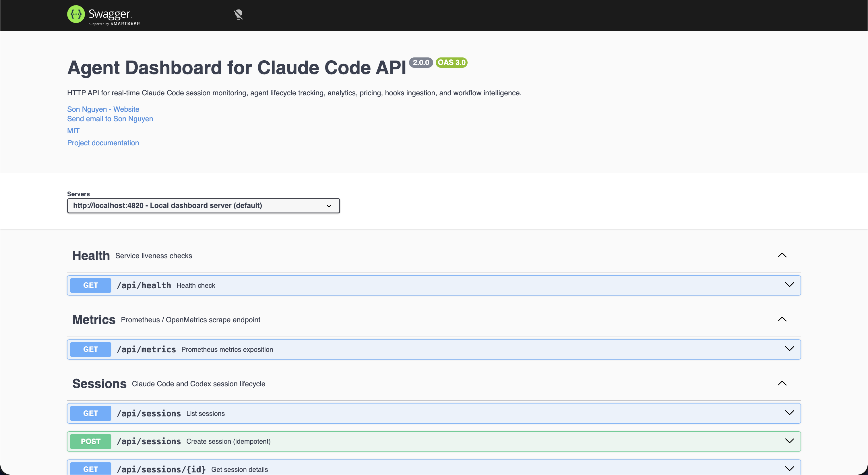Click the Swagger logo icon
The width and height of the screenshot is (868, 475).
(x=76, y=14)
